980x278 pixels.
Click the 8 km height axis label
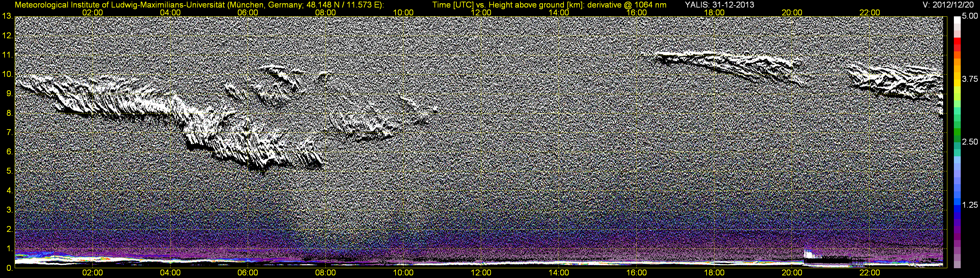pos(9,113)
